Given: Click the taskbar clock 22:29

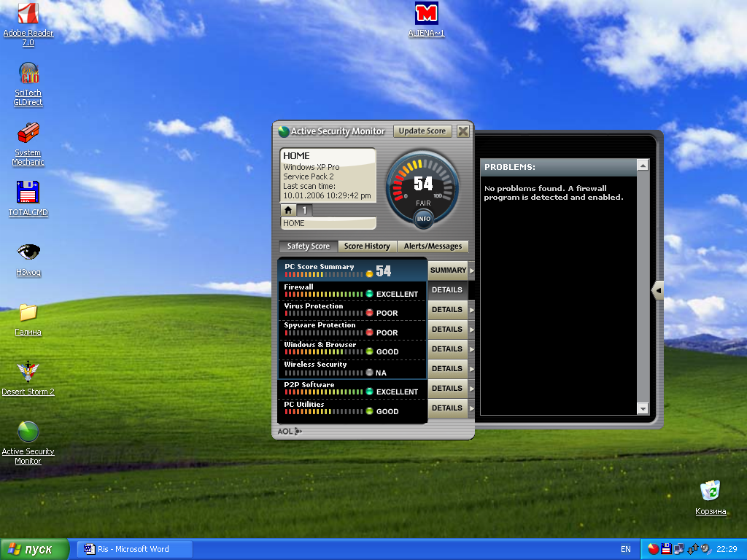Looking at the screenshot, I should click(x=727, y=549).
